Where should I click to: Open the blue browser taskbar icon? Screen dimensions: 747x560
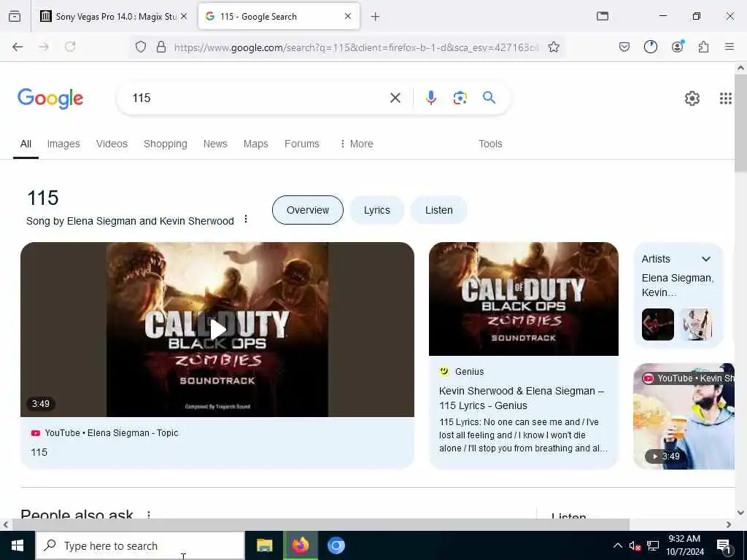coord(336,545)
